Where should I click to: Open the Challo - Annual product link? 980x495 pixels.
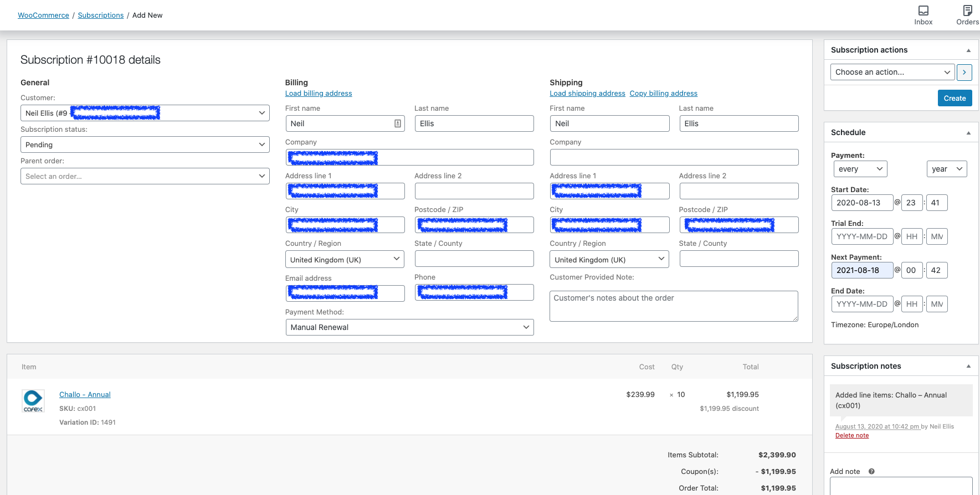coord(85,395)
